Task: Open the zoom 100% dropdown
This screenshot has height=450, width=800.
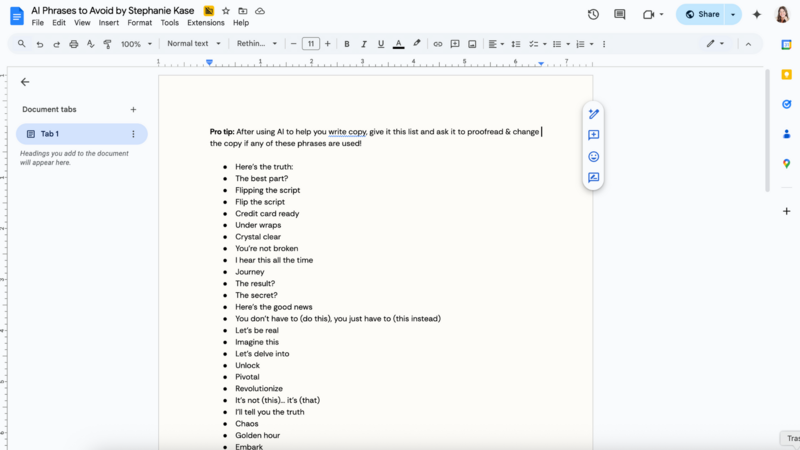Action: (136, 44)
